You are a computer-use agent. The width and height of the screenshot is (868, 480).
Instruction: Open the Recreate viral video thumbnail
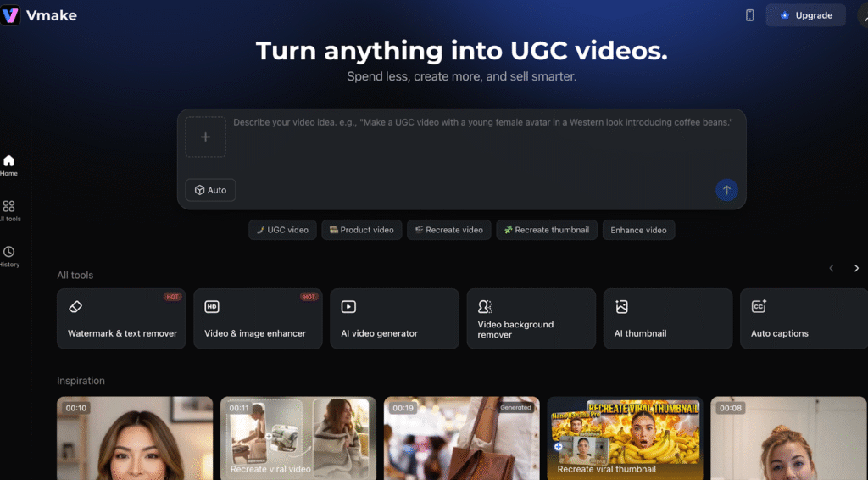[x=298, y=438]
